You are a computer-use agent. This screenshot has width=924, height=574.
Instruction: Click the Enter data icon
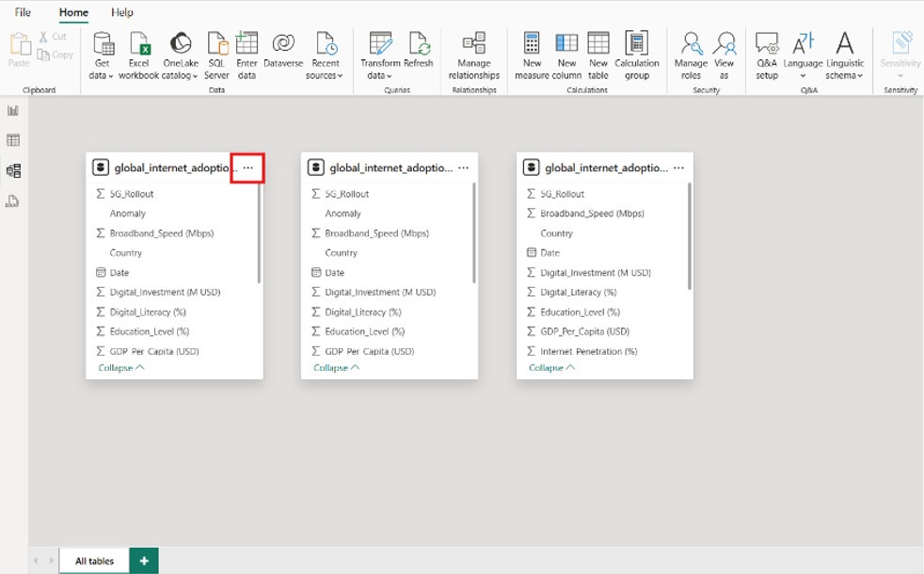[247, 54]
